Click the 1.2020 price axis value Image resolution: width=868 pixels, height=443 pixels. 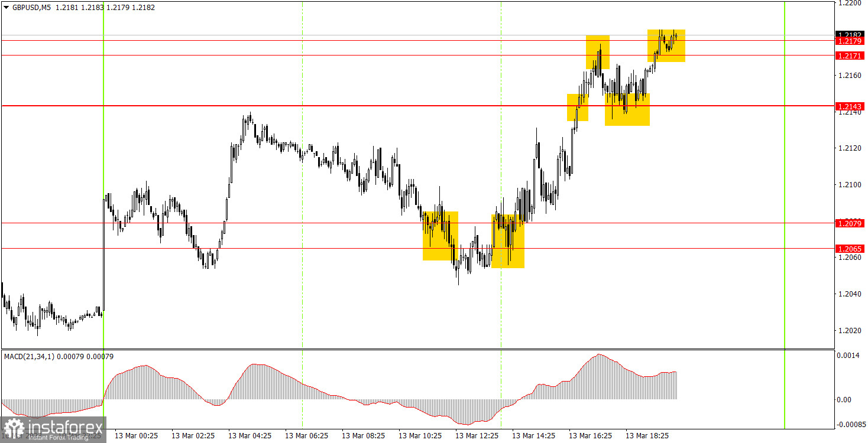[x=851, y=331]
